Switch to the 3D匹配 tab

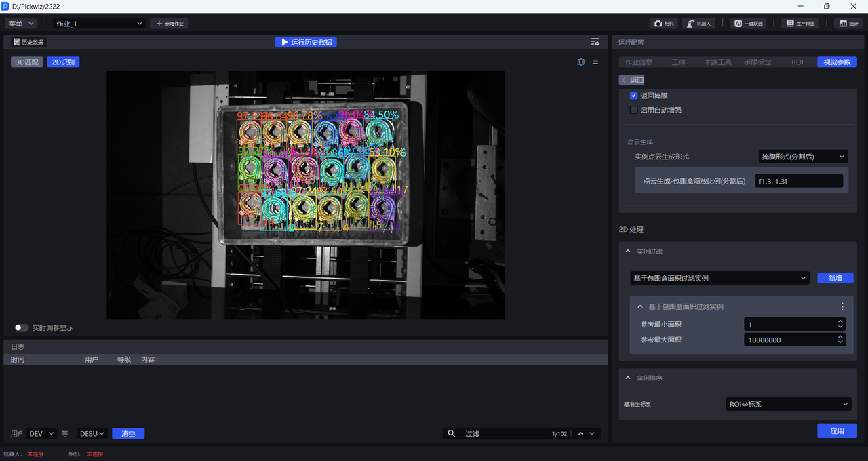pos(27,62)
